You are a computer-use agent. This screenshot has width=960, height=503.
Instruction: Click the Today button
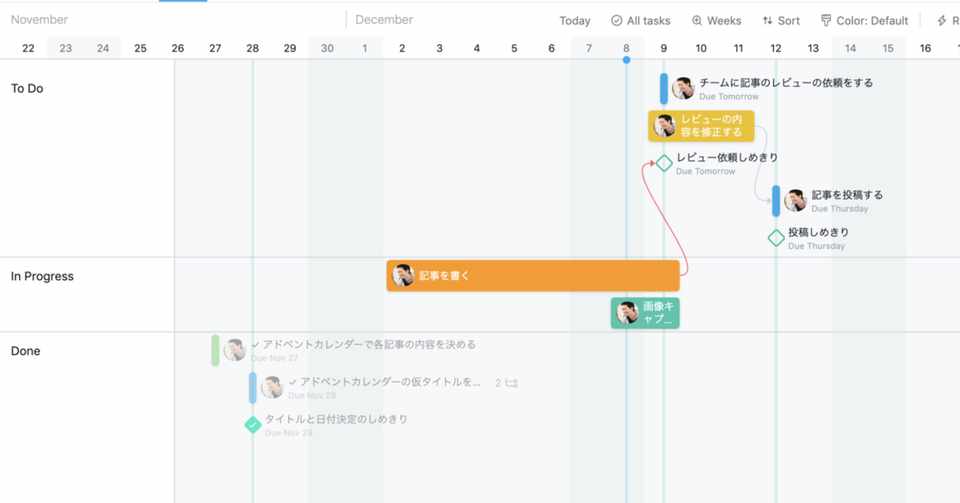574,21
